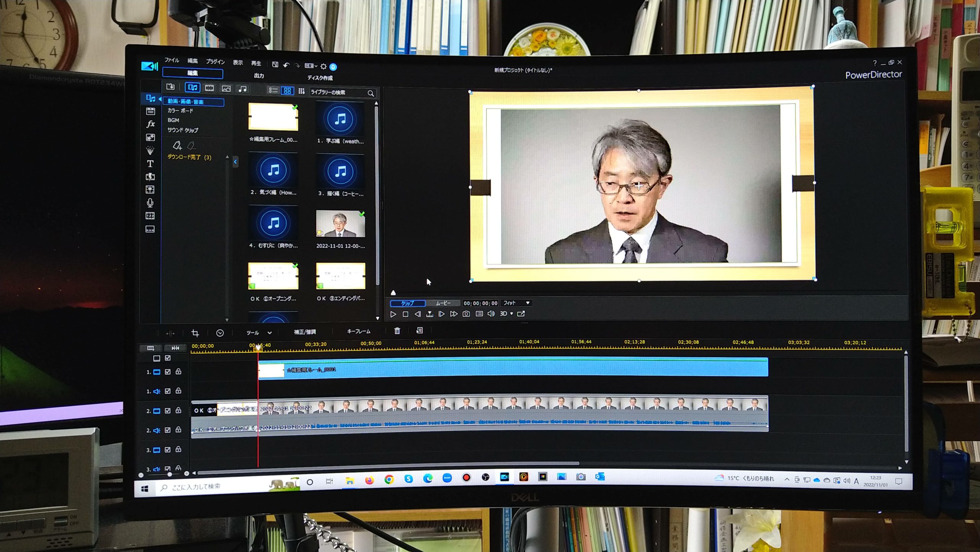Click the undo arrow icon

coord(286,65)
